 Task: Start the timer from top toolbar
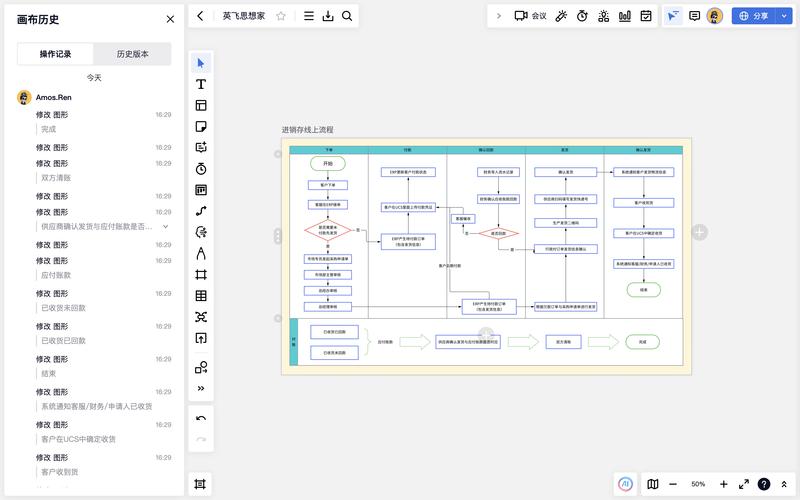click(x=582, y=16)
